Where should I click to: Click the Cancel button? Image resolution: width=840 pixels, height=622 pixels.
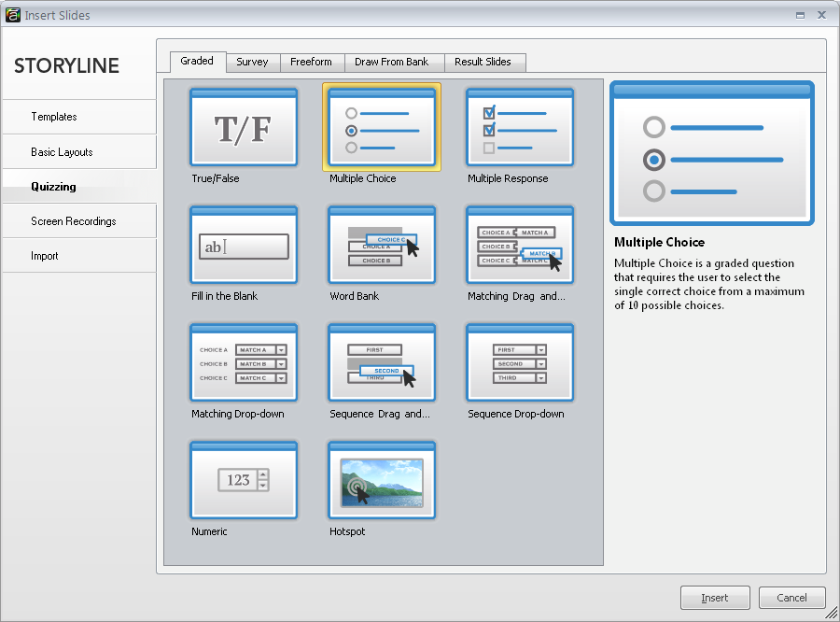pos(791,598)
